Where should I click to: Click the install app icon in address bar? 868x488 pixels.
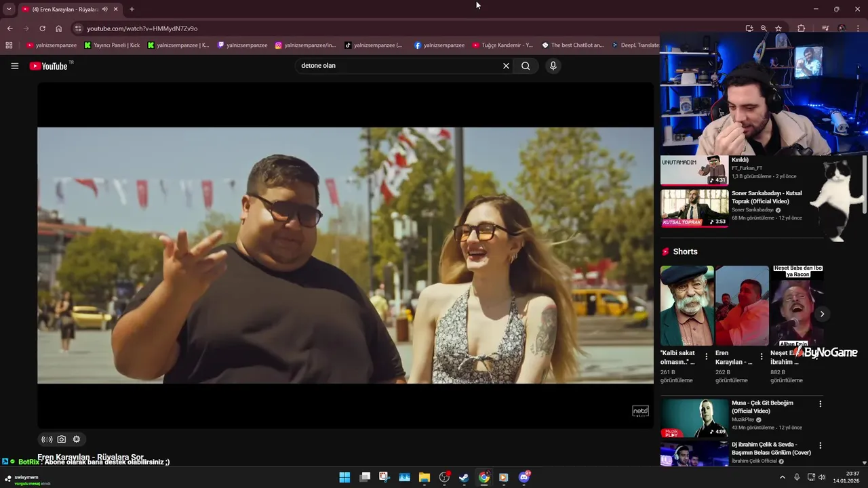(x=749, y=28)
